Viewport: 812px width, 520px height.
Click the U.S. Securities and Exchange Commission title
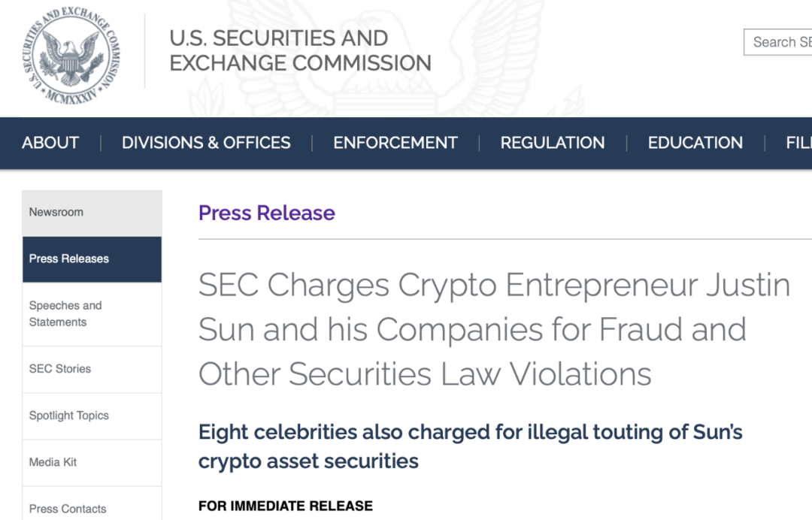[300, 50]
